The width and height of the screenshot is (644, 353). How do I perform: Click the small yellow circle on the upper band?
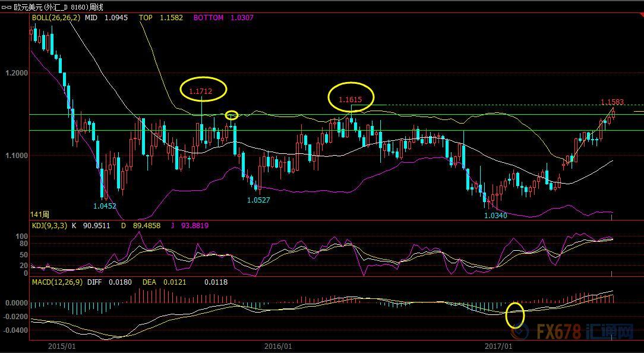(x=232, y=115)
